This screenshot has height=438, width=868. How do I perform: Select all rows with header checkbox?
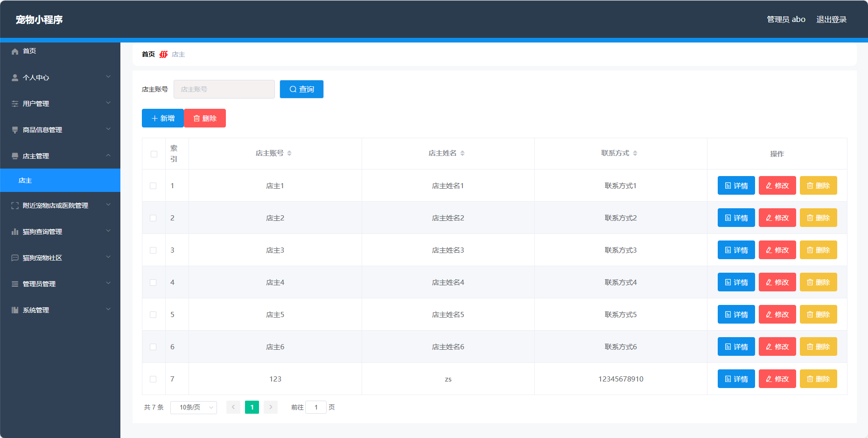pyautogui.click(x=154, y=154)
